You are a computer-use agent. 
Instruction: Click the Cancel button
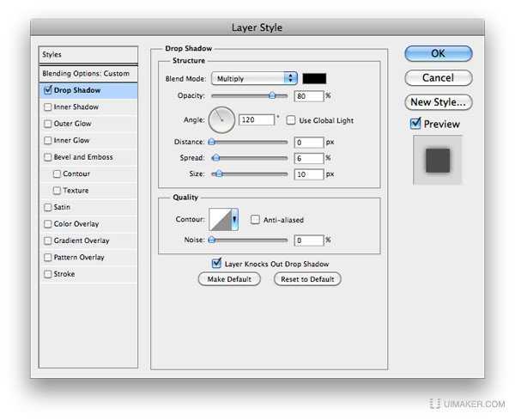438,78
